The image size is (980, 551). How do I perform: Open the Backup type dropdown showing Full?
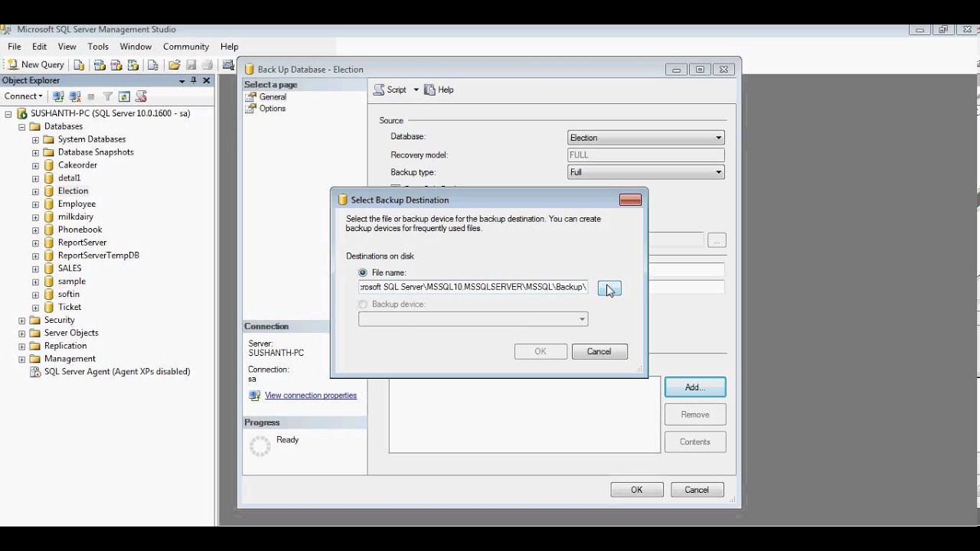718,172
